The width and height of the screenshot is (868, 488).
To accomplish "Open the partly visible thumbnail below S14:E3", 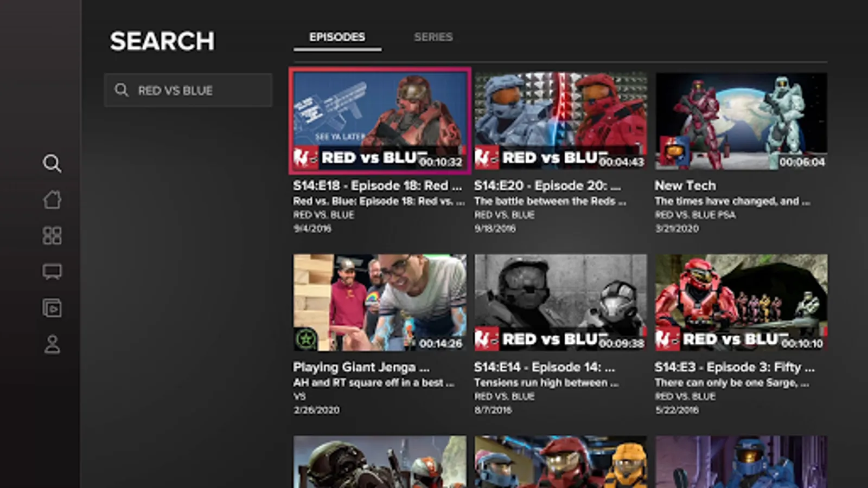I will (742, 462).
